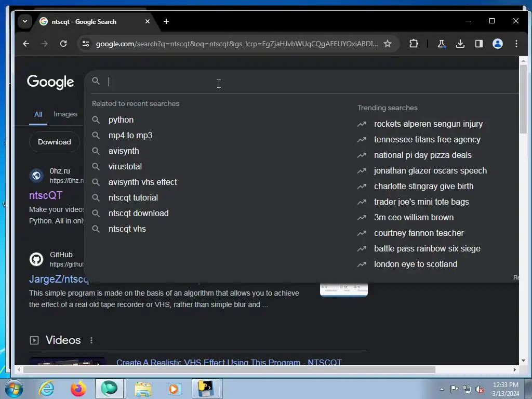This screenshot has width=532, height=399.
Task: Choose trending search tennessee titans free agency
Action: pos(427,139)
